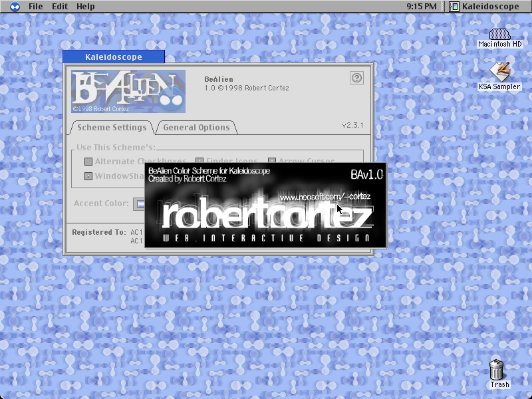The image size is (532, 399).
Task: Click the "Use This Scheme's:" group label
Action: [x=116, y=147]
